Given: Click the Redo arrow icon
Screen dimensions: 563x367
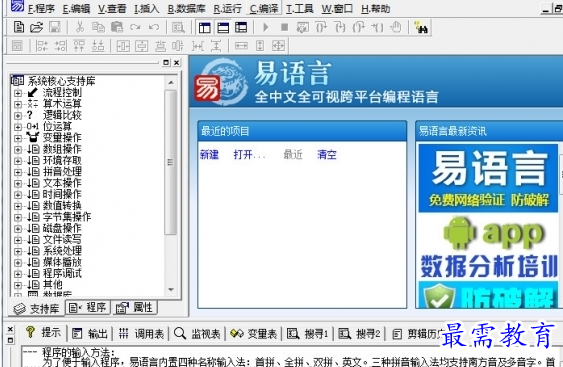Looking at the screenshot, I should pyautogui.click(x=135, y=27).
